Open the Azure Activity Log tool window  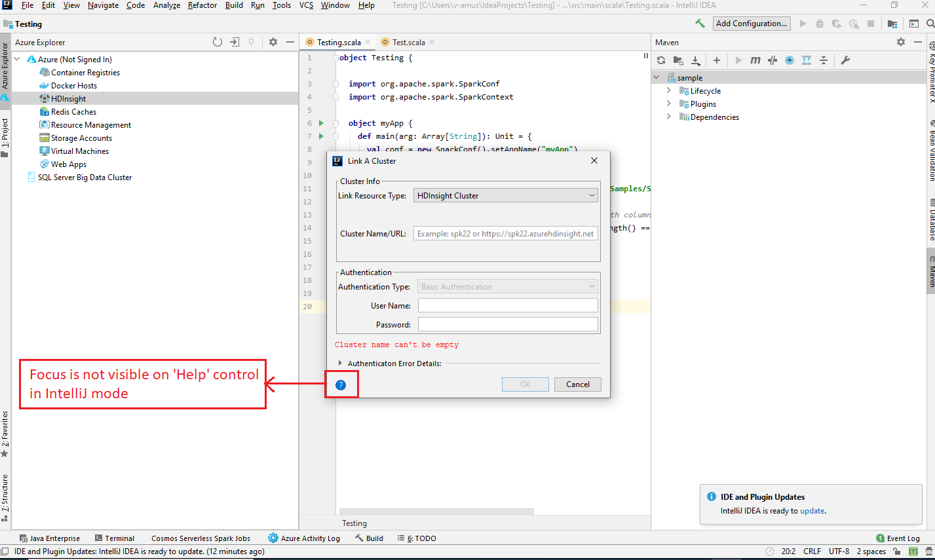tap(304, 538)
